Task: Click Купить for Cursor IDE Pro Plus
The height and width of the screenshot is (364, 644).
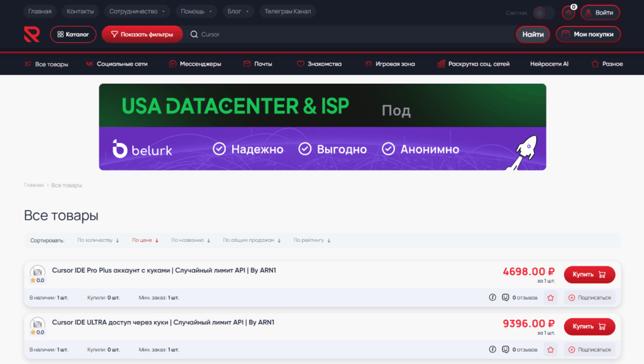Action: point(589,275)
